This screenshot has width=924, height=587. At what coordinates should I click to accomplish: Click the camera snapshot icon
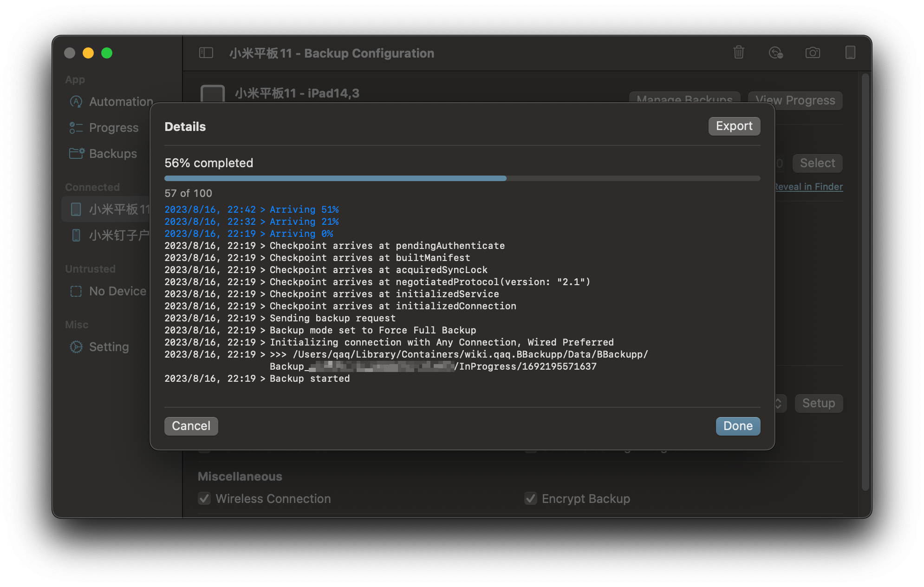pos(813,52)
